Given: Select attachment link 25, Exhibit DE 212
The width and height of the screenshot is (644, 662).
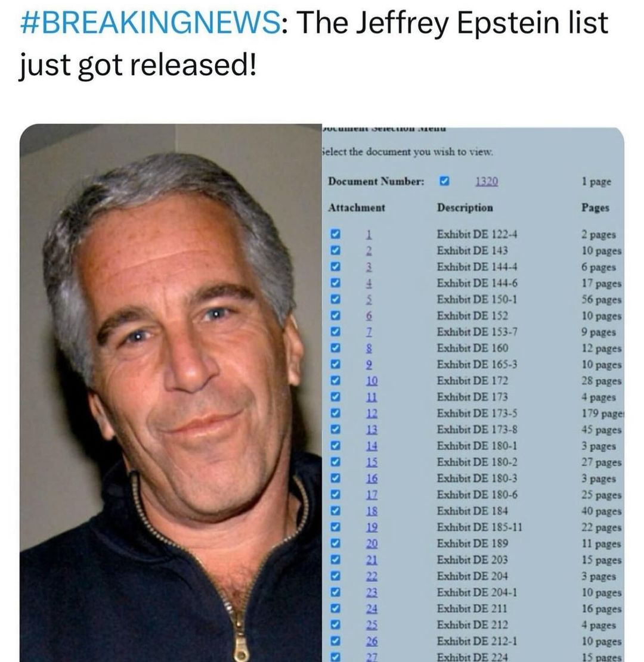Looking at the screenshot, I should [372, 624].
